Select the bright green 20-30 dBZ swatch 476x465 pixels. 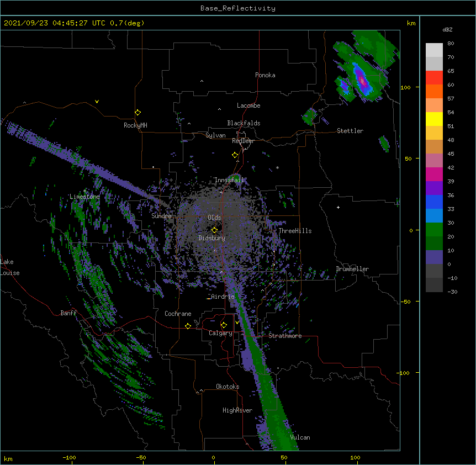pyautogui.click(x=434, y=230)
